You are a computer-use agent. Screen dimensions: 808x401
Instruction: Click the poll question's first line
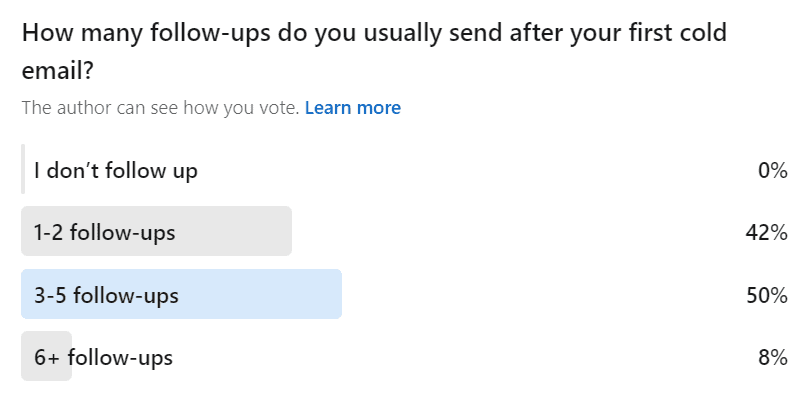click(373, 32)
